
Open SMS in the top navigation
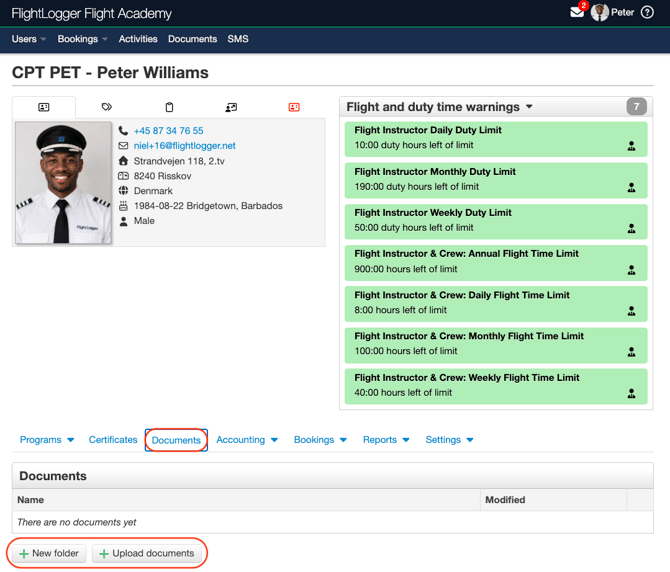pos(238,39)
